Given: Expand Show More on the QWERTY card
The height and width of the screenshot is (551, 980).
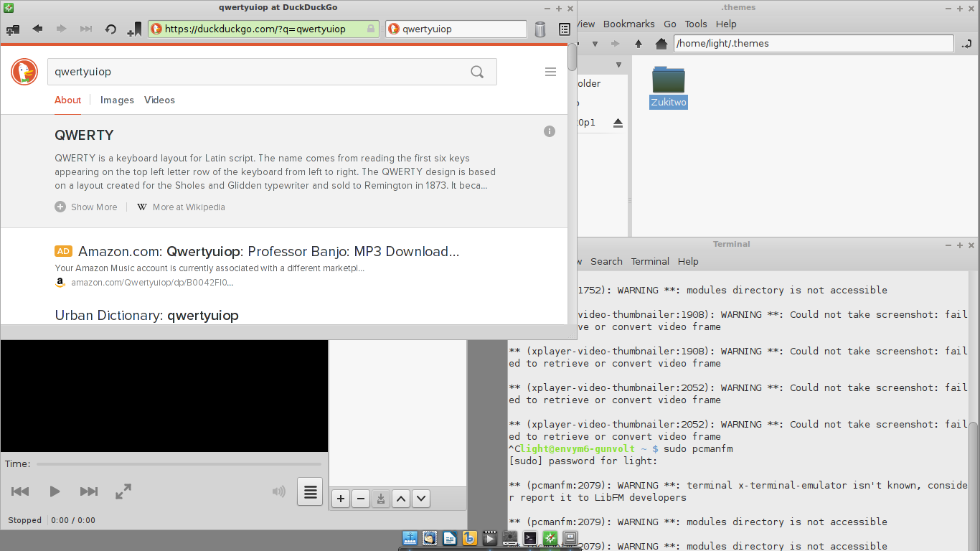Looking at the screenshot, I should (x=86, y=207).
